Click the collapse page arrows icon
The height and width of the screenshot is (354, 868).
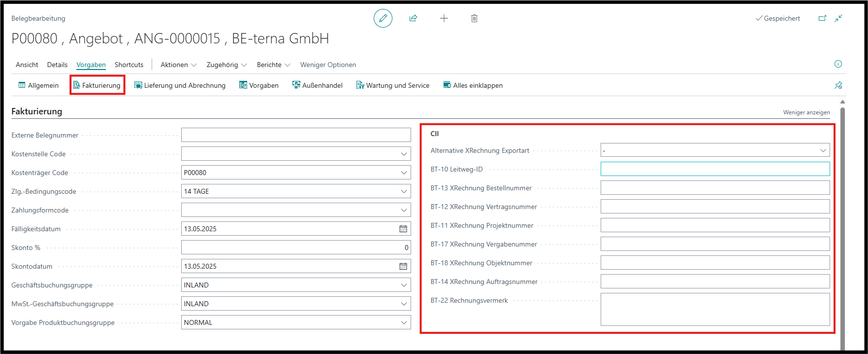tap(838, 18)
